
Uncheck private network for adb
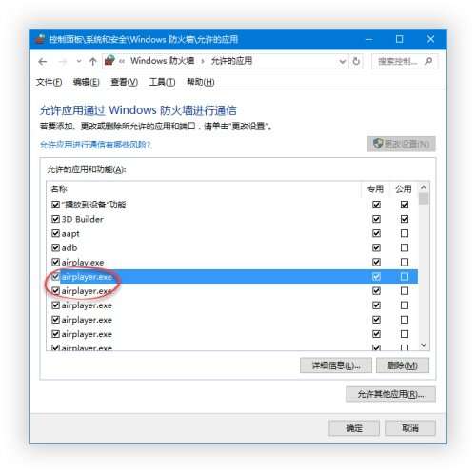pyautogui.click(x=376, y=247)
